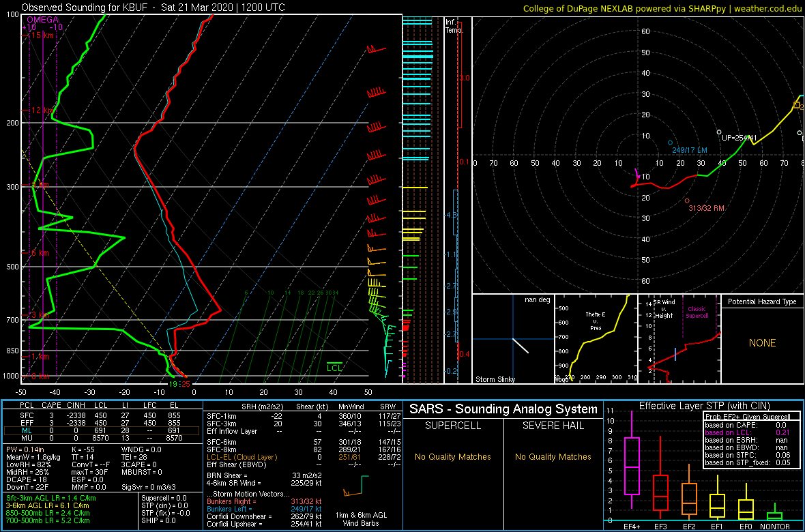Select the MU parcel row
The image size is (805, 532).
pos(102,438)
